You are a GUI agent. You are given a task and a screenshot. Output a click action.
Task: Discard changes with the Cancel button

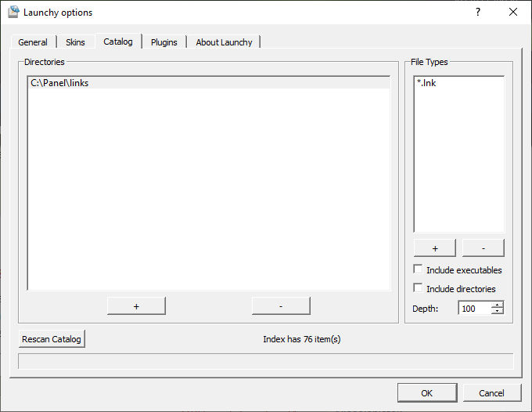pyautogui.click(x=491, y=393)
